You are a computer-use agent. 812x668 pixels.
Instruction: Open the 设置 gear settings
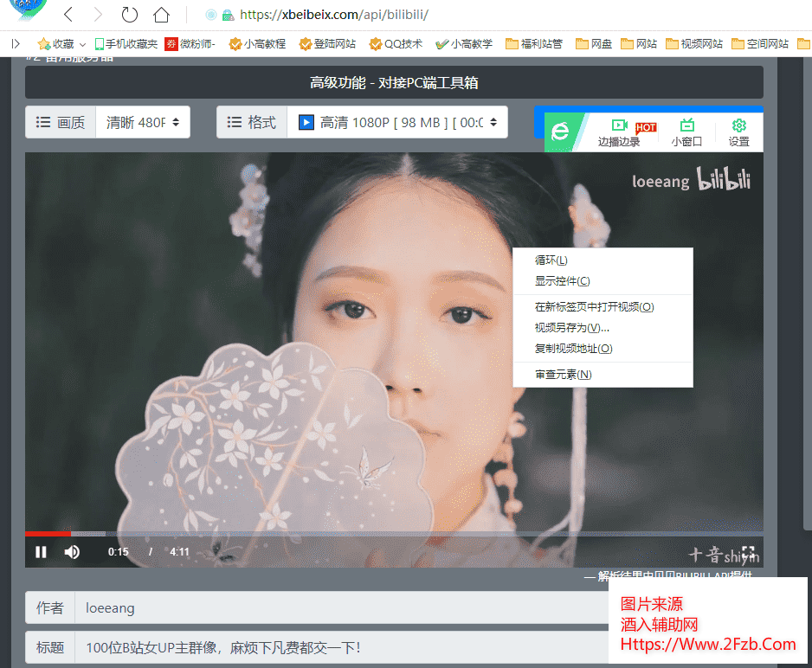click(738, 132)
